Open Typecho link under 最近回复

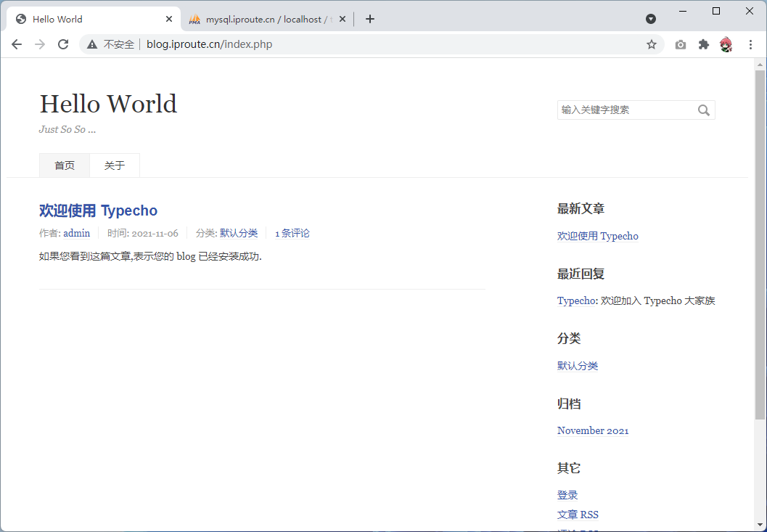click(x=576, y=301)
